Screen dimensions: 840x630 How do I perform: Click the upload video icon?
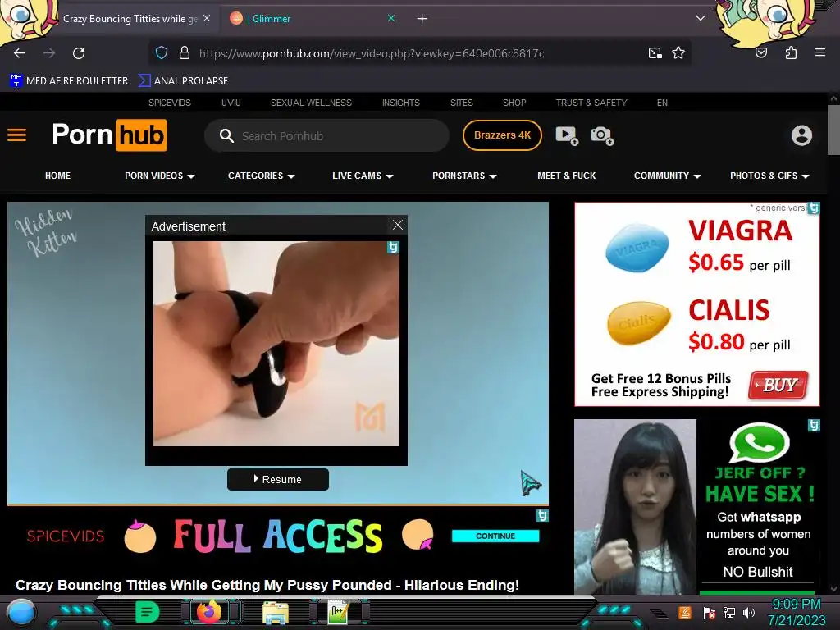567,135
